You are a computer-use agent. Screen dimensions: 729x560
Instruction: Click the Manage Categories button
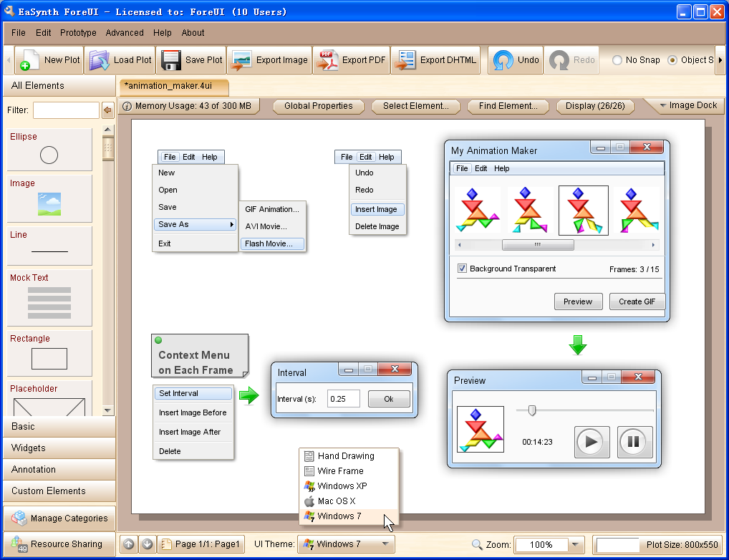[59, 518]
